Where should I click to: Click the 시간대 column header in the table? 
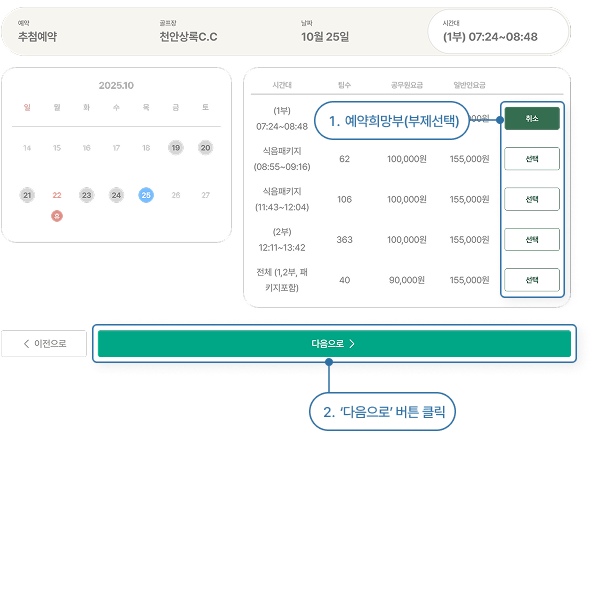tap(282, 85)
